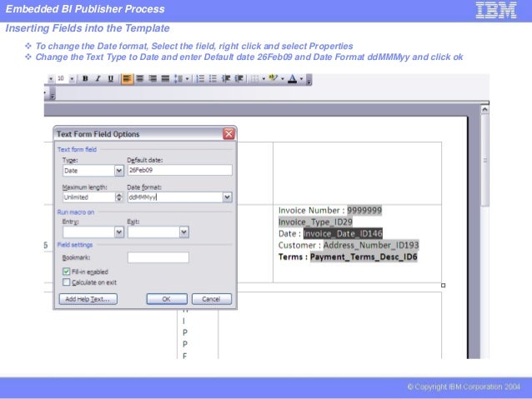This screenshot has width=532, height=399.
Task: Open the Date format dropdown arrow
Action: click(x=228, y=197)
